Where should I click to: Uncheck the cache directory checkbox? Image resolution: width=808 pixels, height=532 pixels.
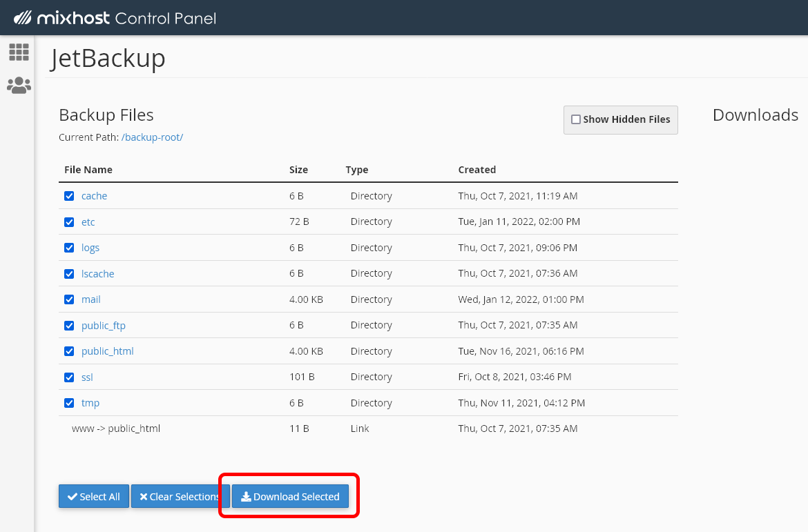pos(69,196)
